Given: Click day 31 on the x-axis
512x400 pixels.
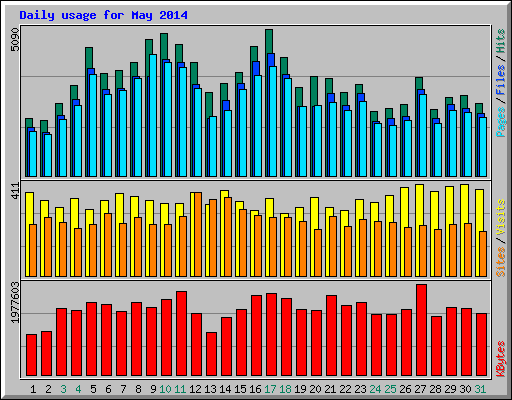Looking at the screenshot, I should (480, 389).
